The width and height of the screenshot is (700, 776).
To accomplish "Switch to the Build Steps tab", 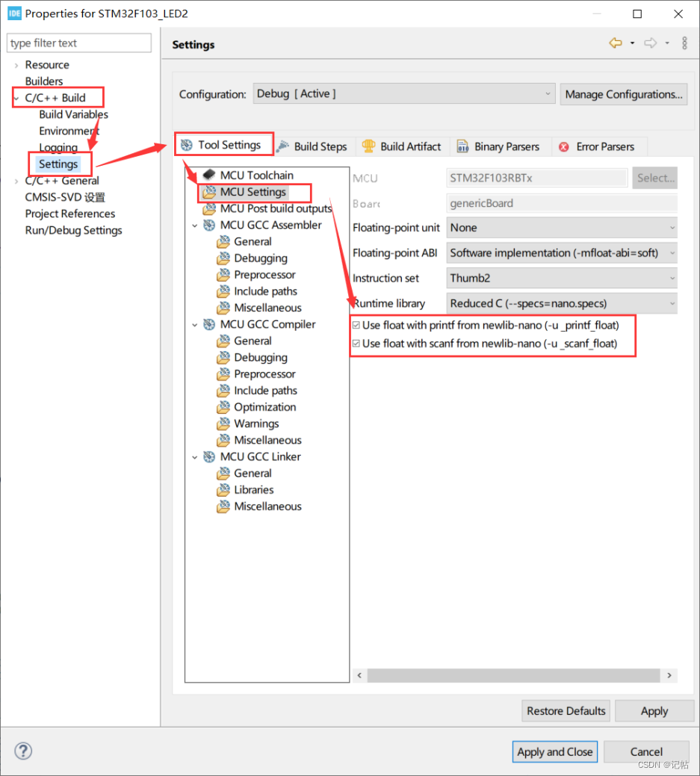I will [314, 146].
